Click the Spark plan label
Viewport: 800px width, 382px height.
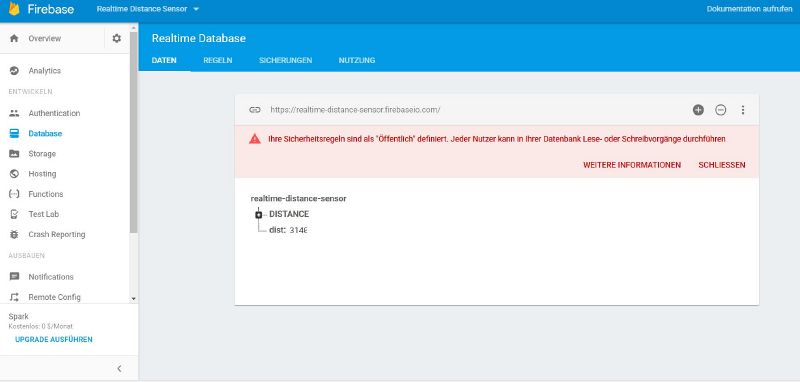click(x=19, y=317)
